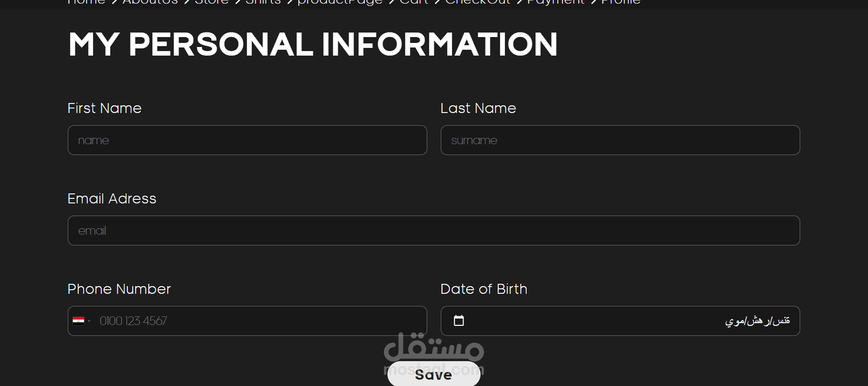Click the productPage breadcrumb link
The image size is (868, 386).
point(340,2)
